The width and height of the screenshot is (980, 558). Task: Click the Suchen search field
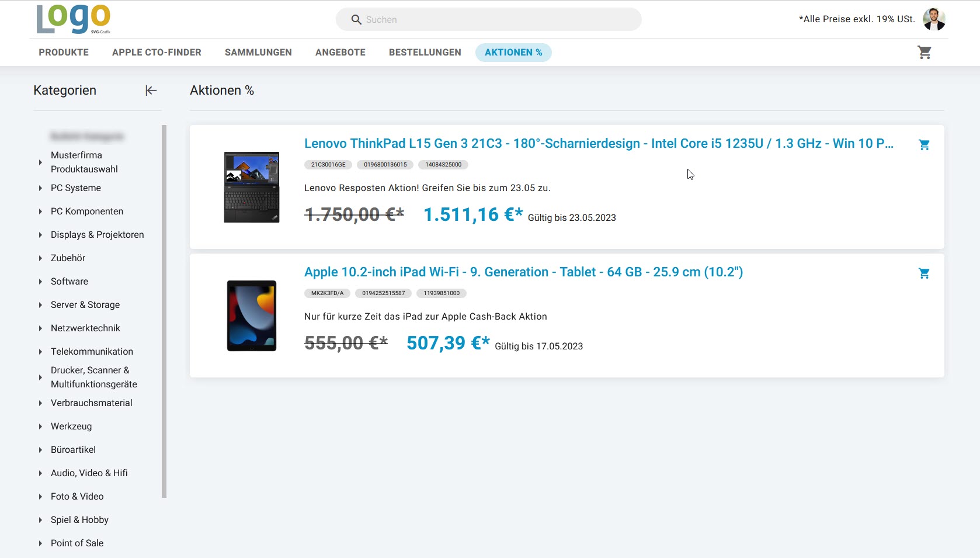(x=488, y=19)
